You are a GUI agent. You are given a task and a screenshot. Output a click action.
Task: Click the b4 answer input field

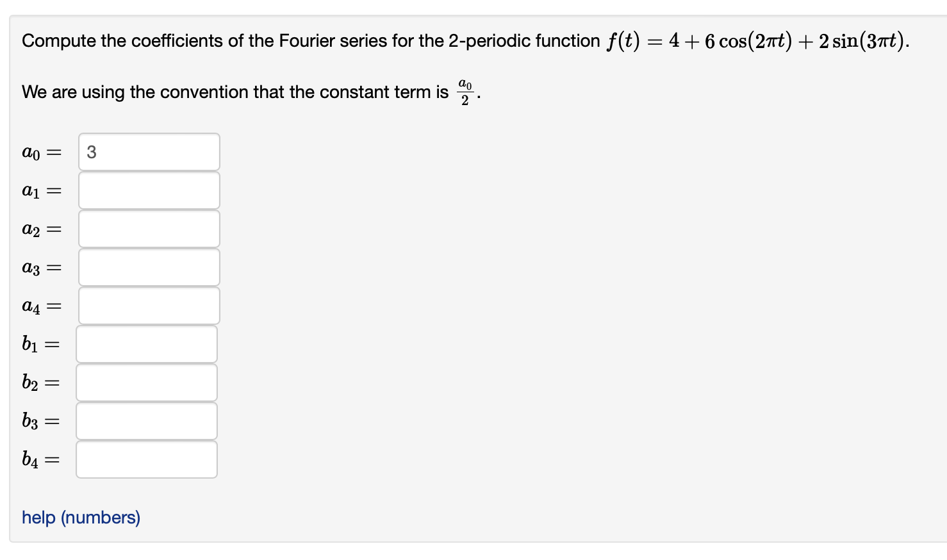click(145, 459)
